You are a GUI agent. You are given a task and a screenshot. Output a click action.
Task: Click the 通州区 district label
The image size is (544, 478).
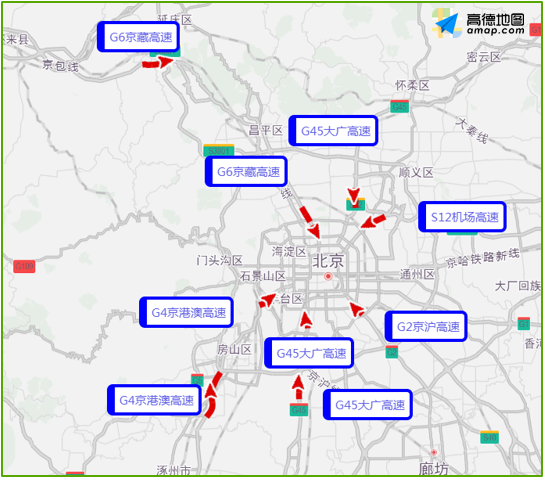[x=417, y=274]
